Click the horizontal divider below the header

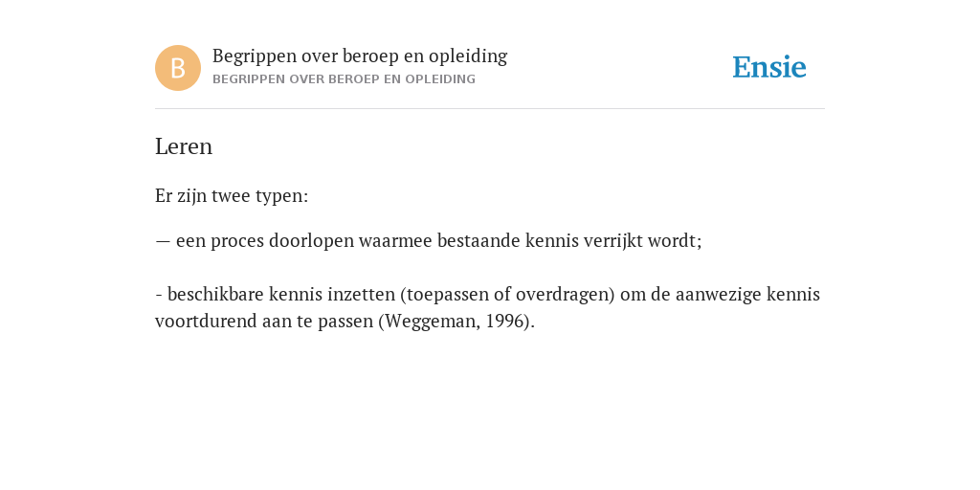point(490,109)
